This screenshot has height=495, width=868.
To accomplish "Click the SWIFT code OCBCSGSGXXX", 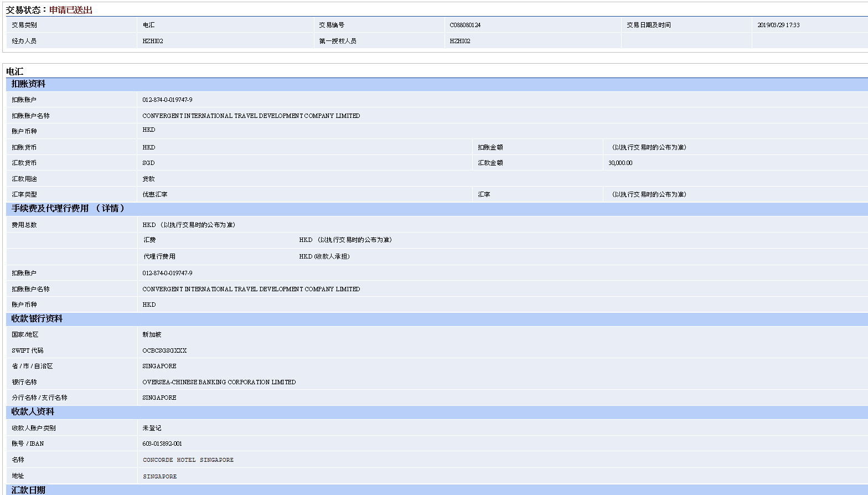I will coord(164,350).
